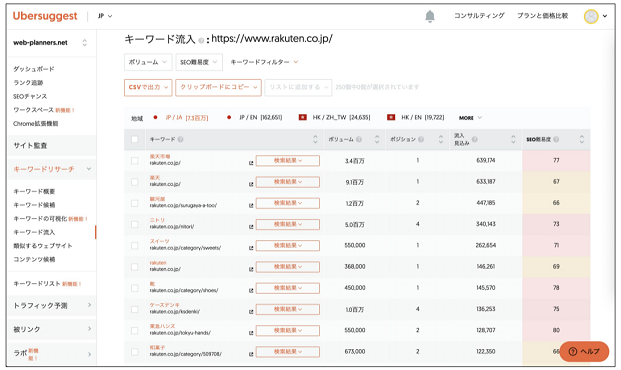Open the notification bell
Image resolution: width=621 pixels, height=370 pixels.
pos(430,16)
